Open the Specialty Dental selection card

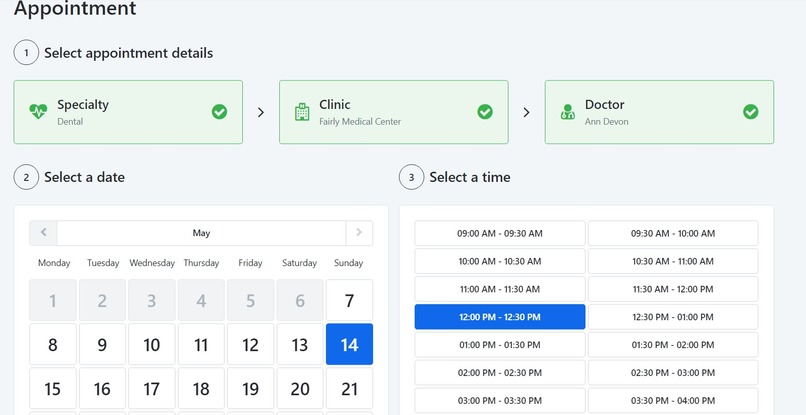[128, 112]
